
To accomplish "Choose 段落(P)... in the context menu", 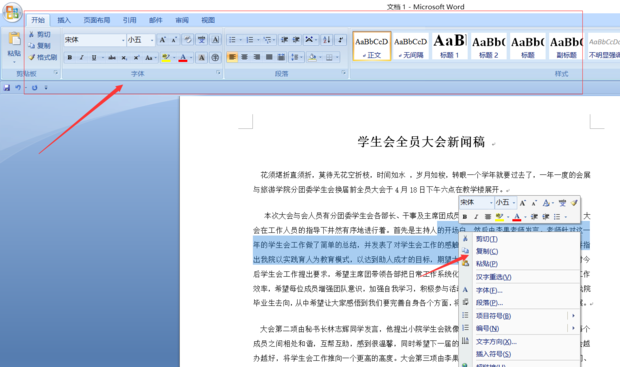I will [520, 303].
